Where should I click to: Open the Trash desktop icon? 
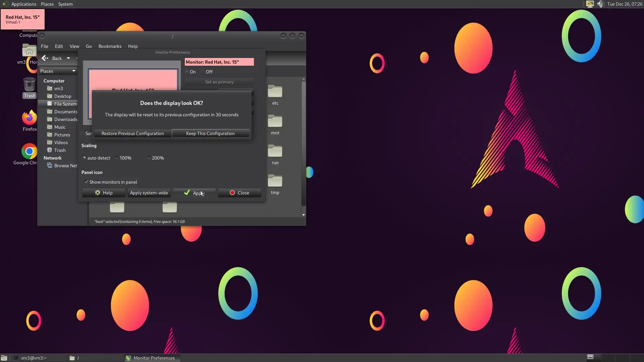point(29,85)
